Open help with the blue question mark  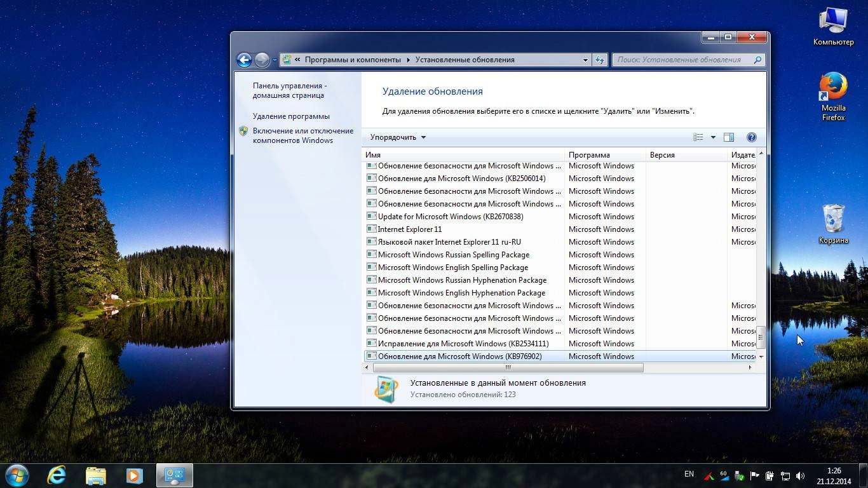point(751,137)
